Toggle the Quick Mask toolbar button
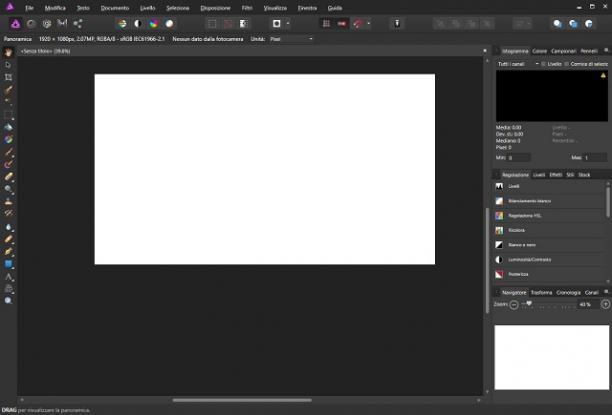The image size is (612, 415). (x=276, y=24)
